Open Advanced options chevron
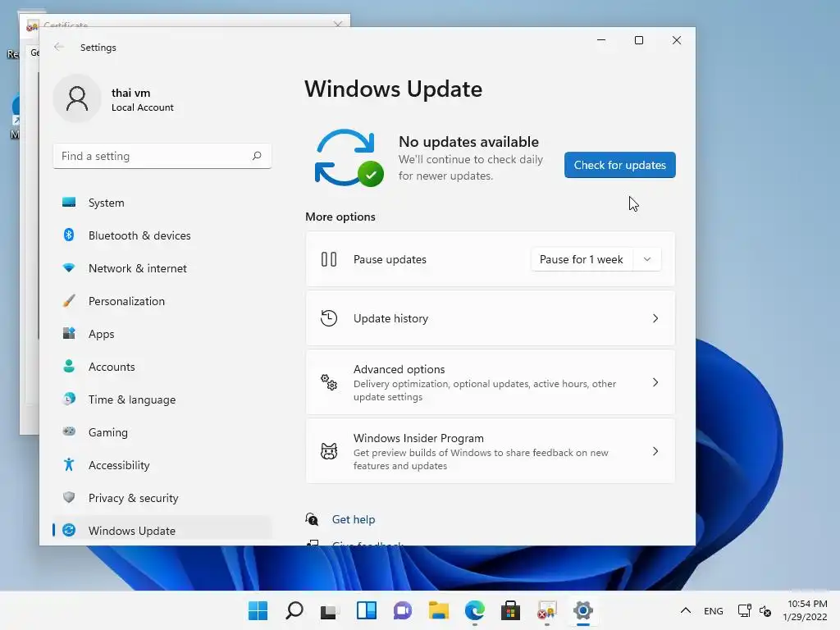 655,382
